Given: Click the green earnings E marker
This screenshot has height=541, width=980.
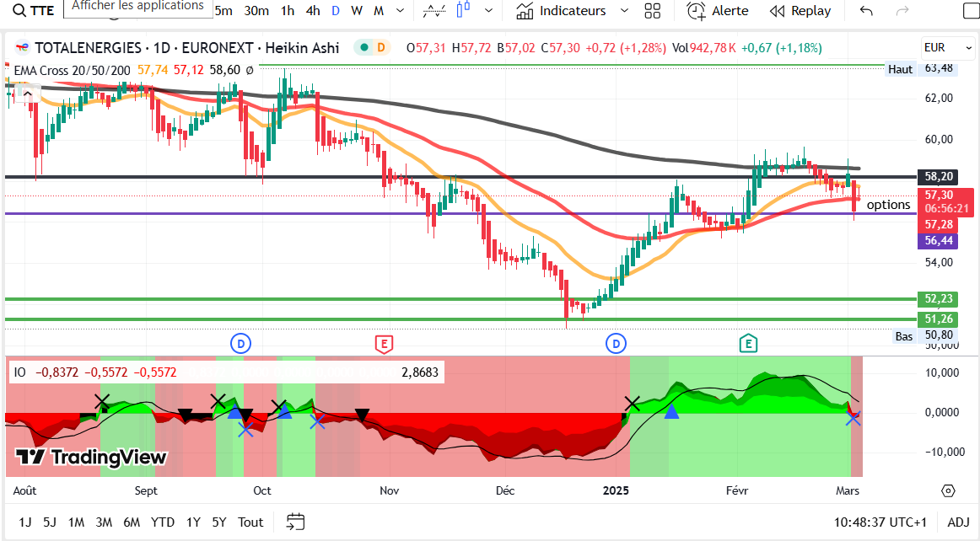Looking at the screenshot, I should pyautogui.click(x=748, y=343).
